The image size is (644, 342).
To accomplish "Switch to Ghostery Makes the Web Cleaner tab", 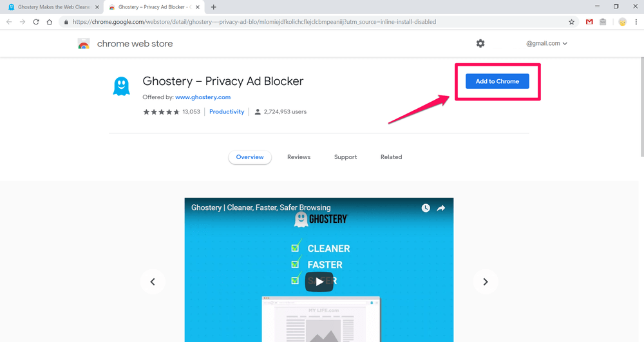I will (54, 7).
